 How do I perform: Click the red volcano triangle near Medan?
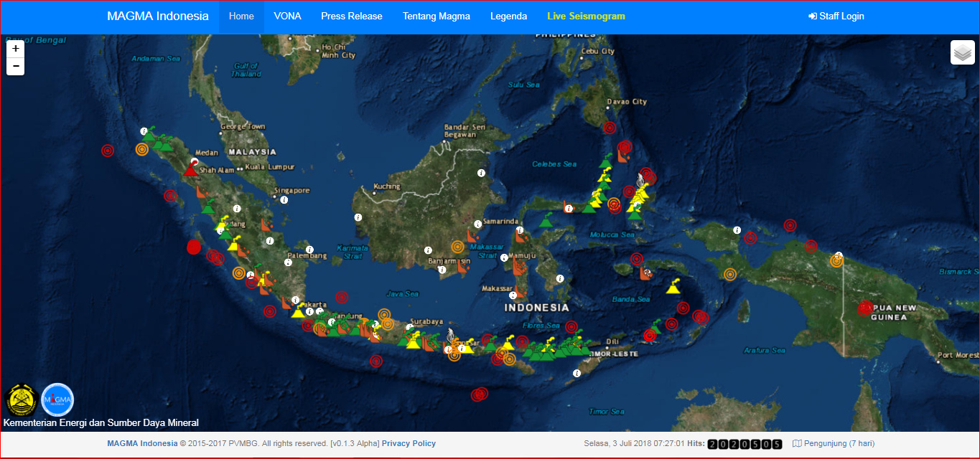(190, 170)
